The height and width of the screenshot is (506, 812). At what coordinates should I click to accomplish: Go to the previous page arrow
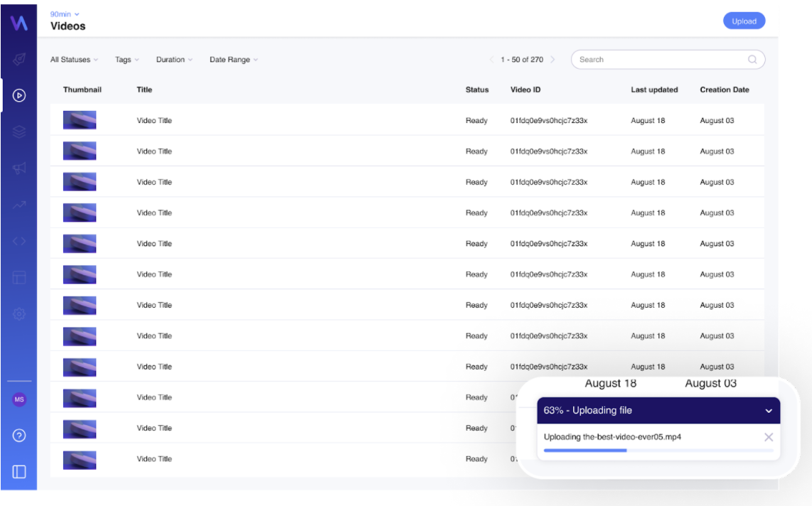[x=491, y=60]
